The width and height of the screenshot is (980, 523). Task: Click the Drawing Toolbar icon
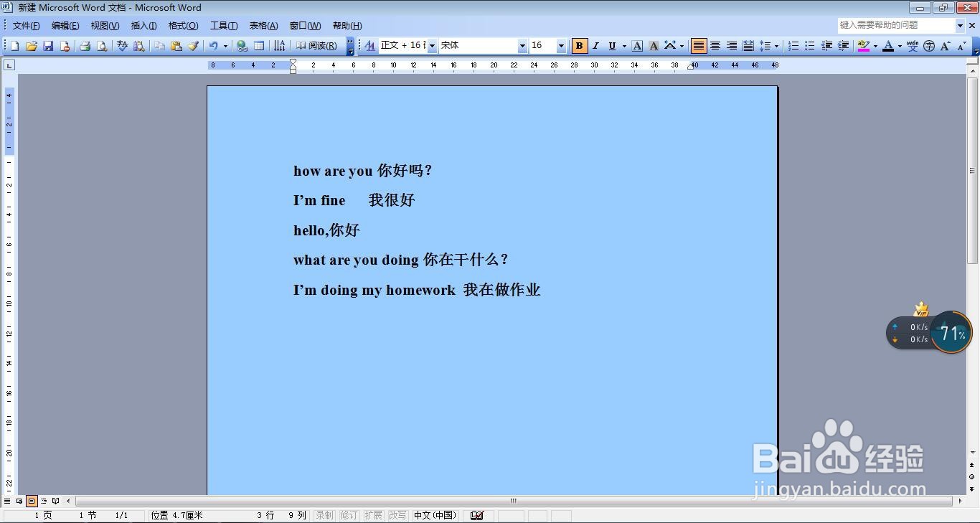pyautogui.click(x=349, y=45)
